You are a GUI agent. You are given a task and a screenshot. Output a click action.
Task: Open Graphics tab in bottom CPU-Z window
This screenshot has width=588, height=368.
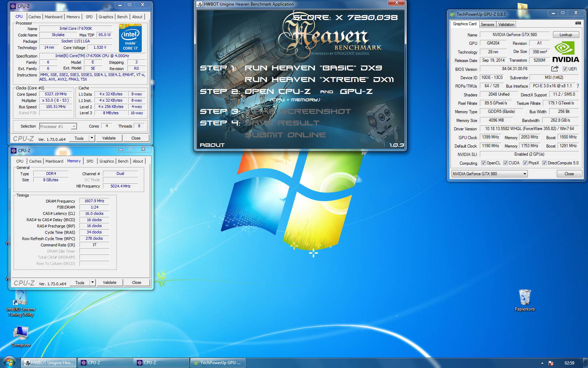(x=106, y=161)
